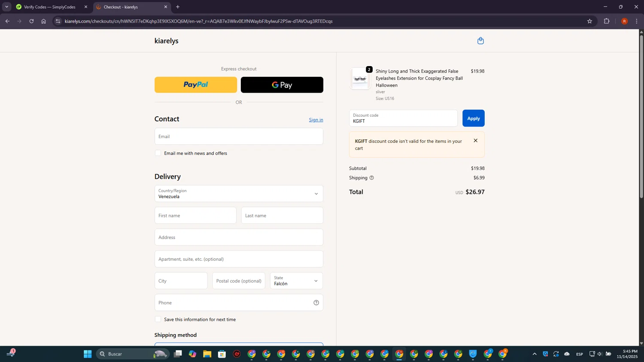
Task: Open File Explorer from taskbar
Action: [x=207, y=354]
